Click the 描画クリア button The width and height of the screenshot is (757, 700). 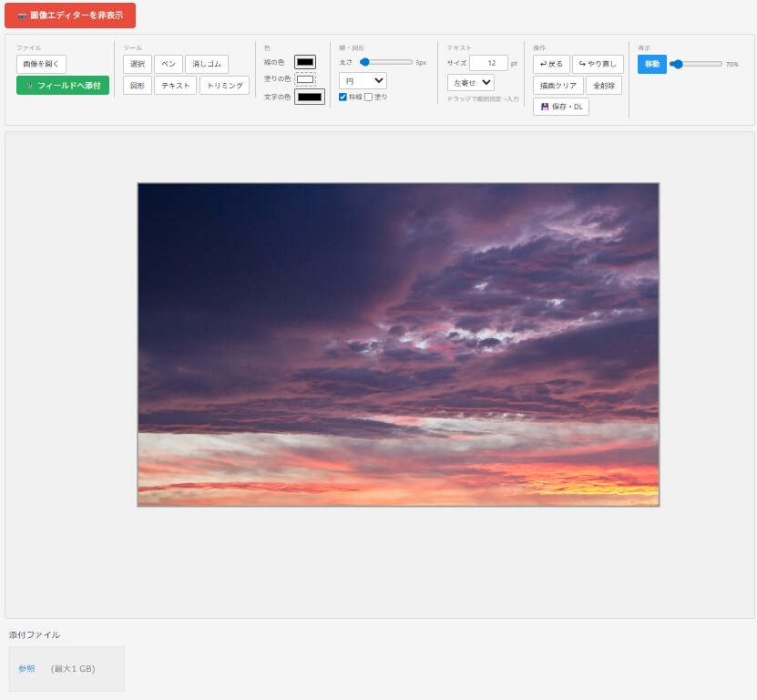558,86
